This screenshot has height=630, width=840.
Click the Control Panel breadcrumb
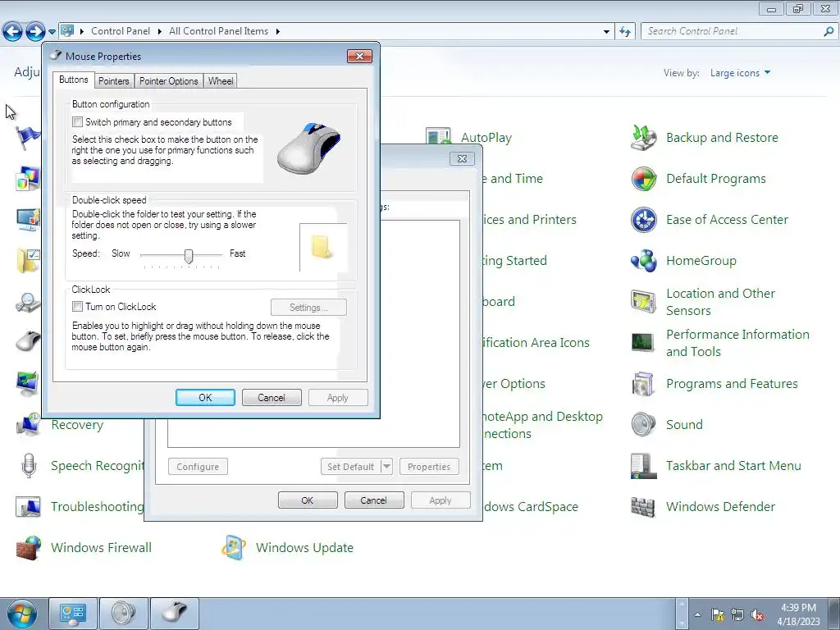point(121,31)
